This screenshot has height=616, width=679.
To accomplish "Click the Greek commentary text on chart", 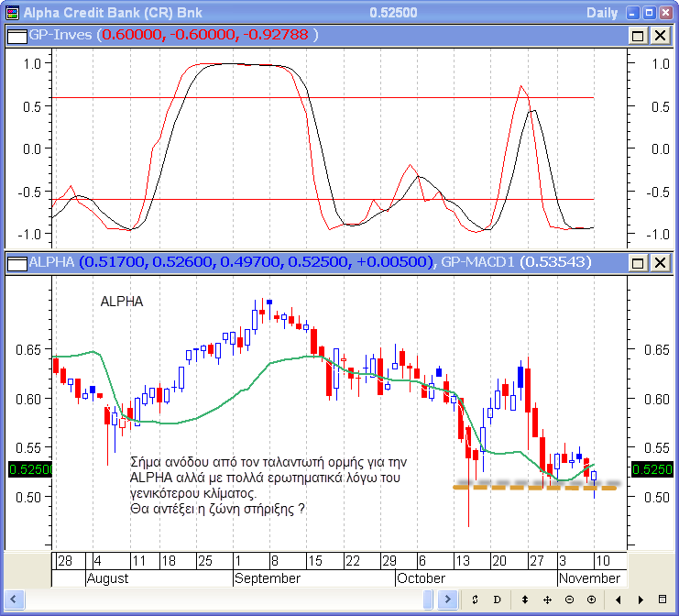I will click(x=266, y=484).
